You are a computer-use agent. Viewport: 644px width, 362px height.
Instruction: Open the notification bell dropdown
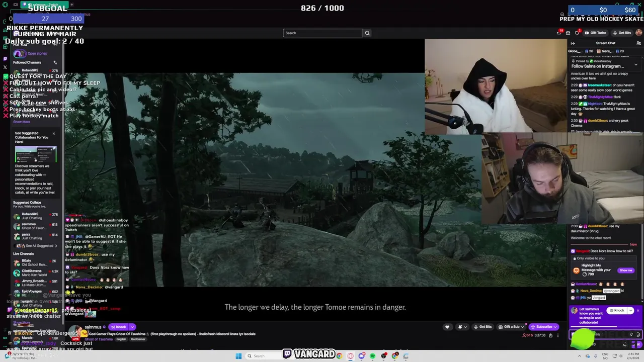tap(462, 327)
